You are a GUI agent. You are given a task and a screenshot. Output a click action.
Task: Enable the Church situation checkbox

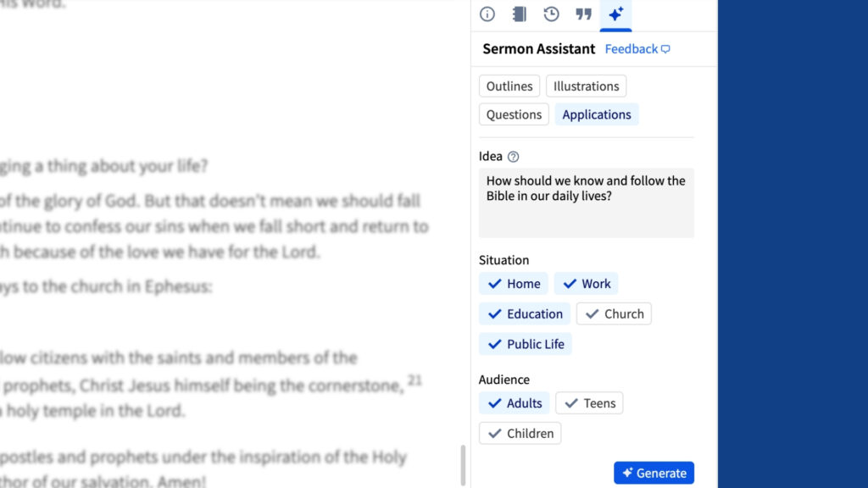[614, 313]
